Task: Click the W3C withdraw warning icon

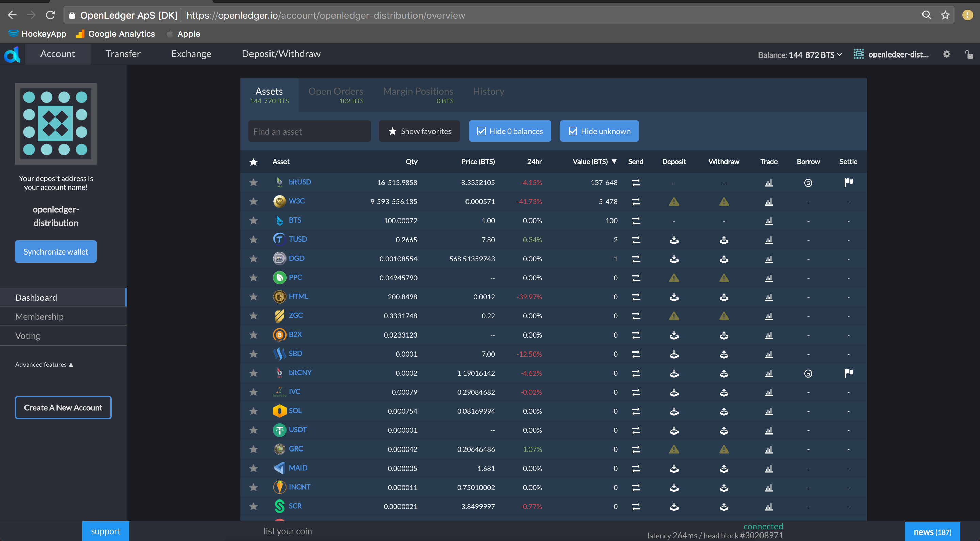Action: [723, 202]
